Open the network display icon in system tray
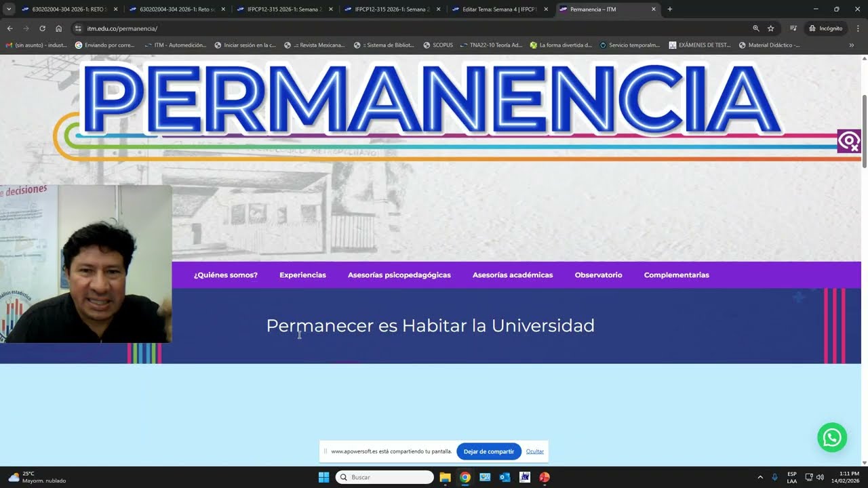The height and width of the screenshot is (488, 868). point(809,477)
